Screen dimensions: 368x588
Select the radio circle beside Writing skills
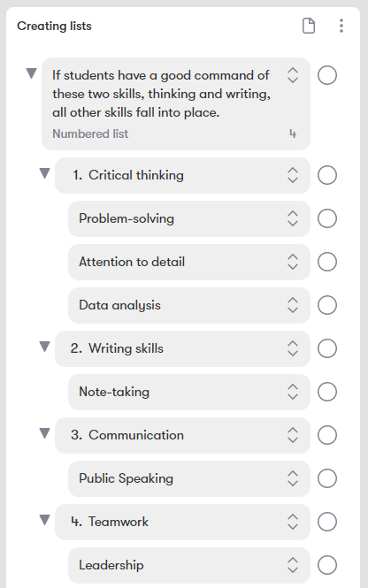pos(327,348)
